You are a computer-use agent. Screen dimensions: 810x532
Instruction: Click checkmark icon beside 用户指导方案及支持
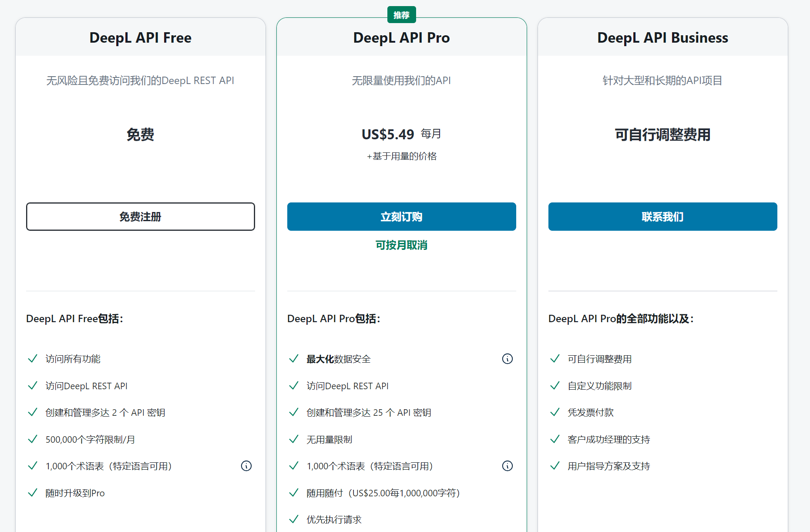pos(555,466)
